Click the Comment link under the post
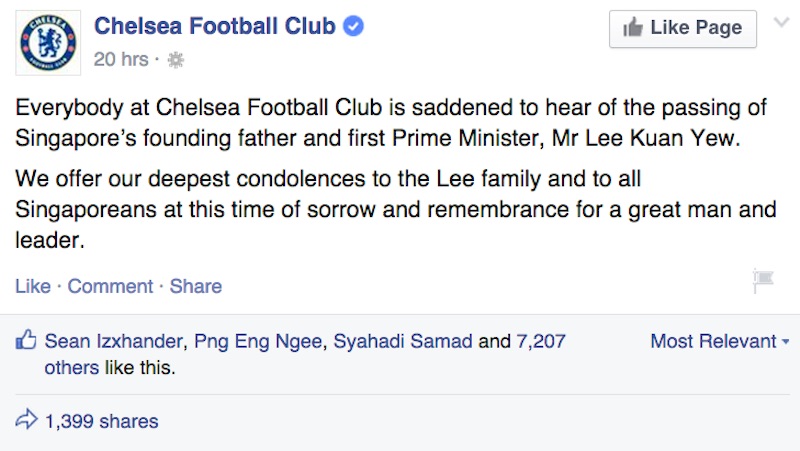This screenshot has height=451, width=800. click(x=110, y=286)
